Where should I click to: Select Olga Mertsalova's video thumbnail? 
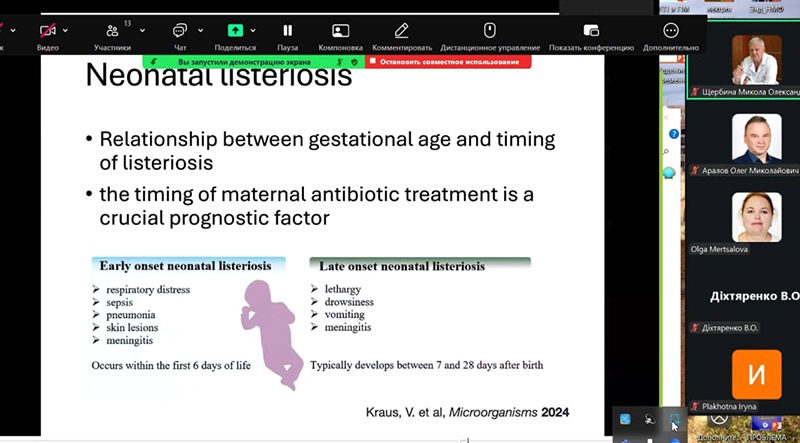757,218
